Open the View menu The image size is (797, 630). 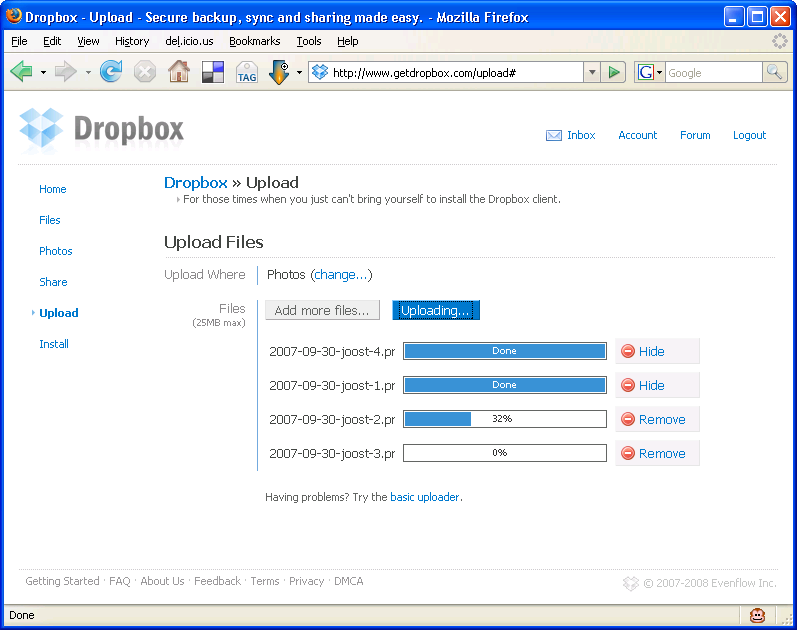point(88,41)
